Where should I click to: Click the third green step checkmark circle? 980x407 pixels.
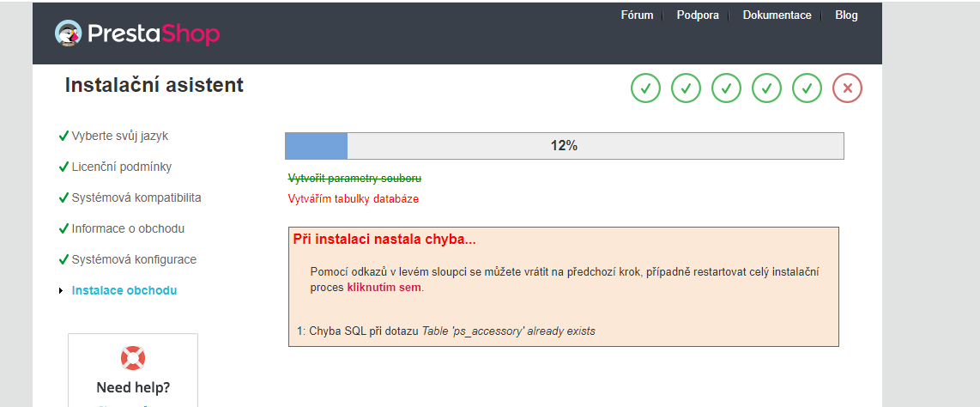pyautogui.click(x=726, y=88)
